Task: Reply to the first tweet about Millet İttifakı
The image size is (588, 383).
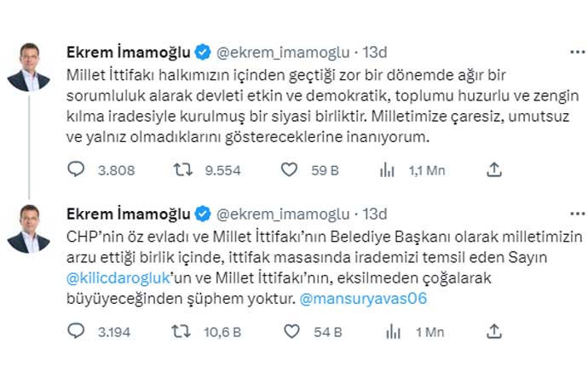Action: point(77,170)
